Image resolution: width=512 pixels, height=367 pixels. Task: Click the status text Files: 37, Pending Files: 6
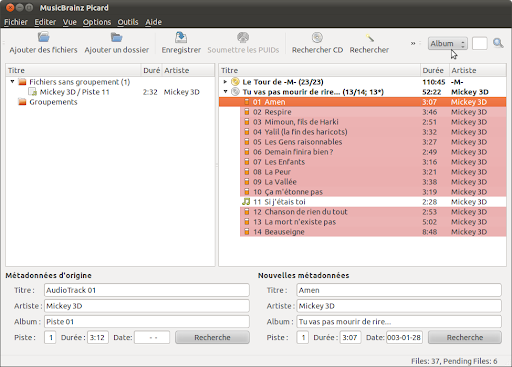click(454, 361)
